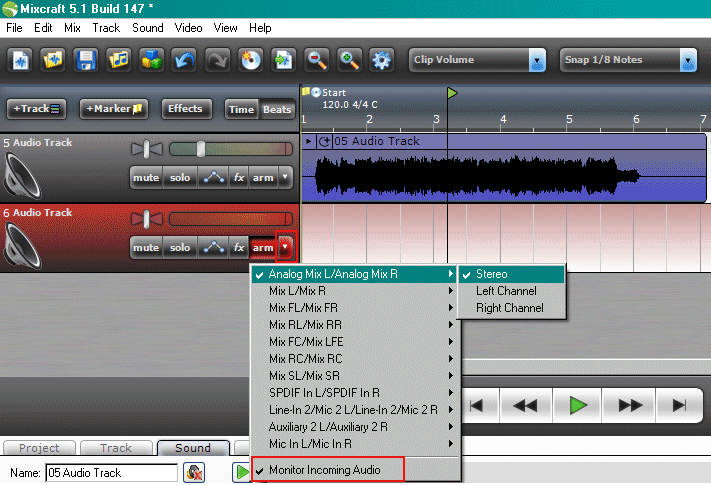Viewport: 711px width, 485px height.
Task: Click the Zoom Out magnifier icon
Action: click(317, 60)
